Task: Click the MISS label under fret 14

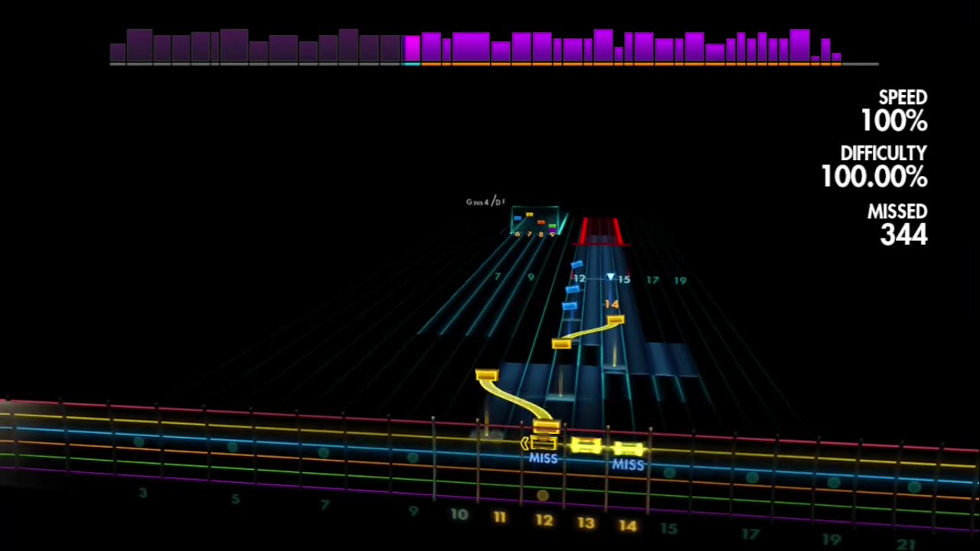Action: (x=628, y=465)
